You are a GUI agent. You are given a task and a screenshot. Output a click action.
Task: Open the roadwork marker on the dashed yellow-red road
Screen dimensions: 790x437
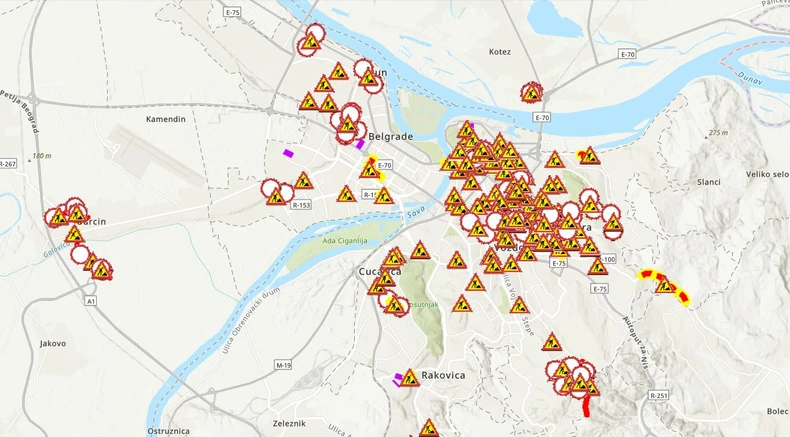(x=664, y=286)
